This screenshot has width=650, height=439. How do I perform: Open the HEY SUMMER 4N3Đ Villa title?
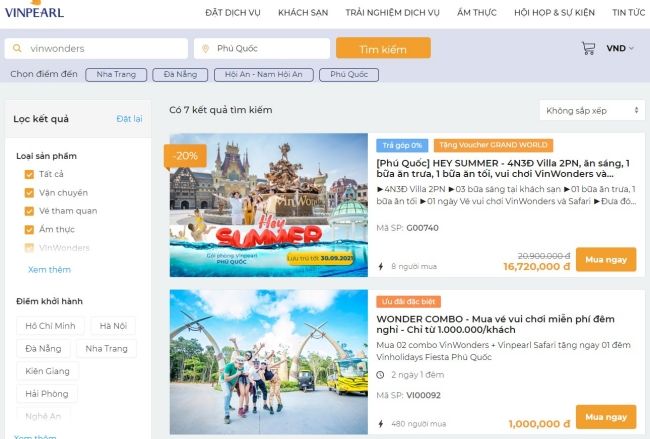[503, 168]
